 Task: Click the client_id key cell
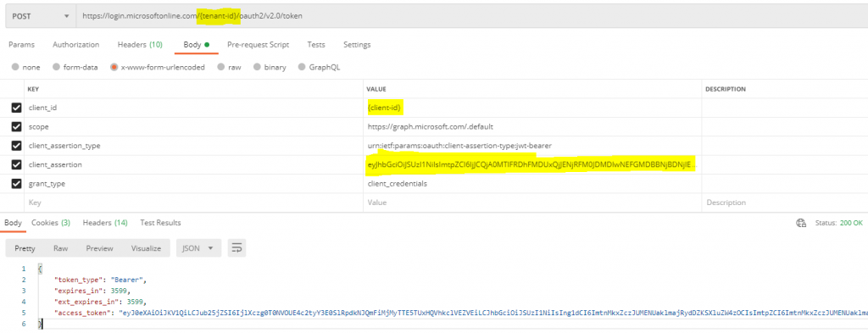click(x=194, y=108)
